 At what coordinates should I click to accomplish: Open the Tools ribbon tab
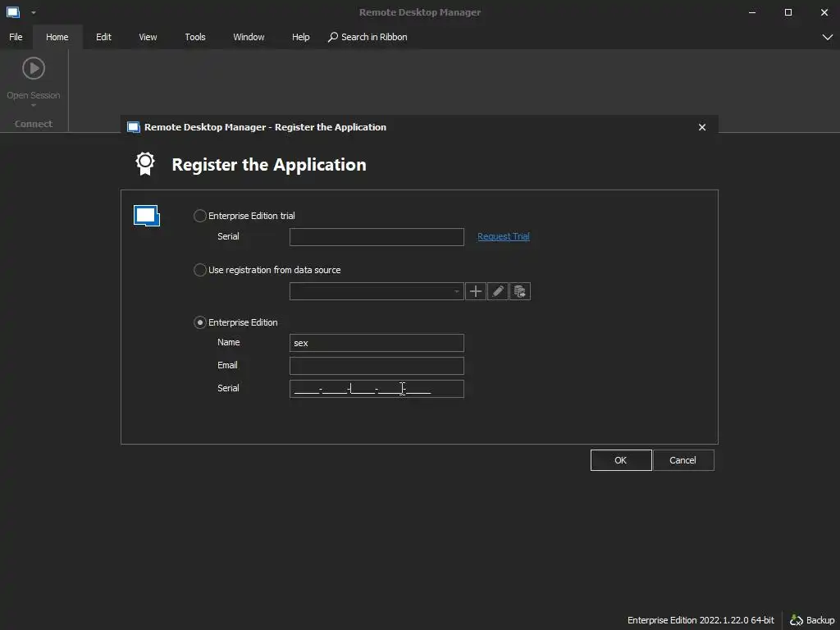coord(195,37)
